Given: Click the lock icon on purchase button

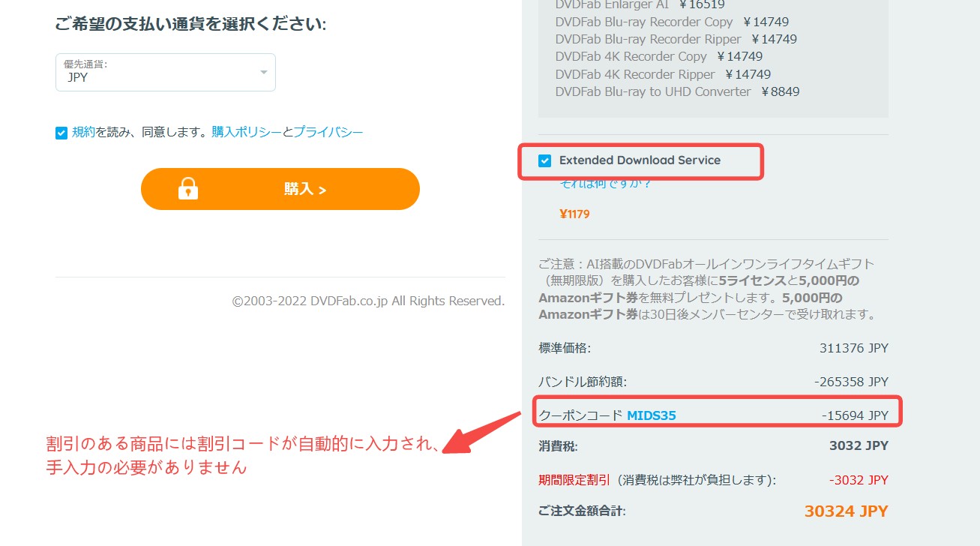Looking at the screenshot, I should (188, 188).
